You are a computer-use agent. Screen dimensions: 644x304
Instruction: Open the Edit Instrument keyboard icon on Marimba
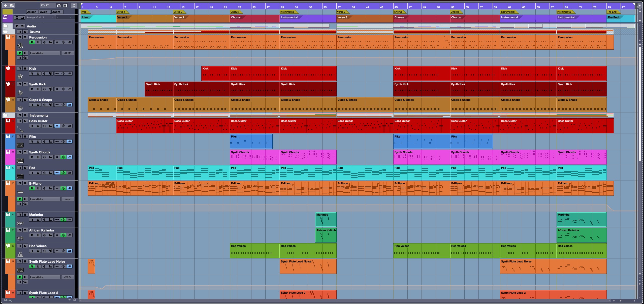coord(51,220)
